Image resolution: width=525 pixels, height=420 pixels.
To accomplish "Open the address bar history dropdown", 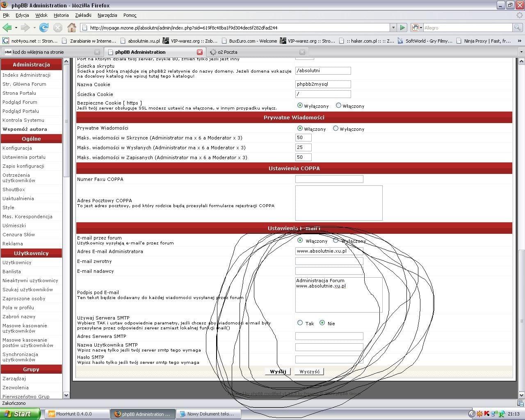I will point(393,27).
